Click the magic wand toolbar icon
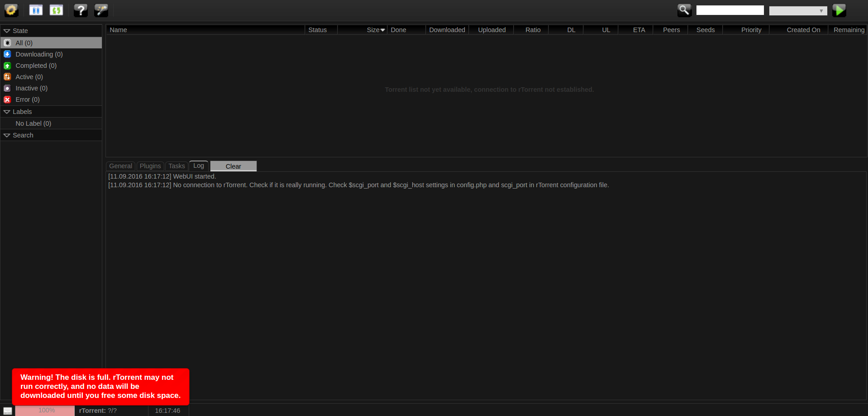 click(x=101, y=10)
